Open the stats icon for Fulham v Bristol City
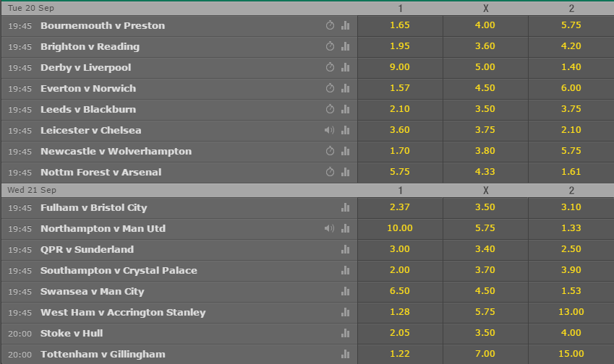 tap(345, 207)
